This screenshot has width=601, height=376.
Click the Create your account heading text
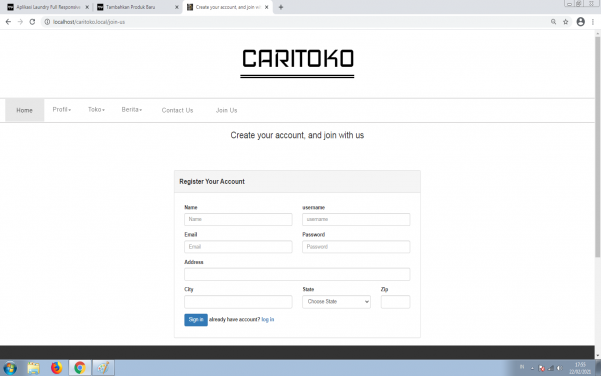click(297, 135)
